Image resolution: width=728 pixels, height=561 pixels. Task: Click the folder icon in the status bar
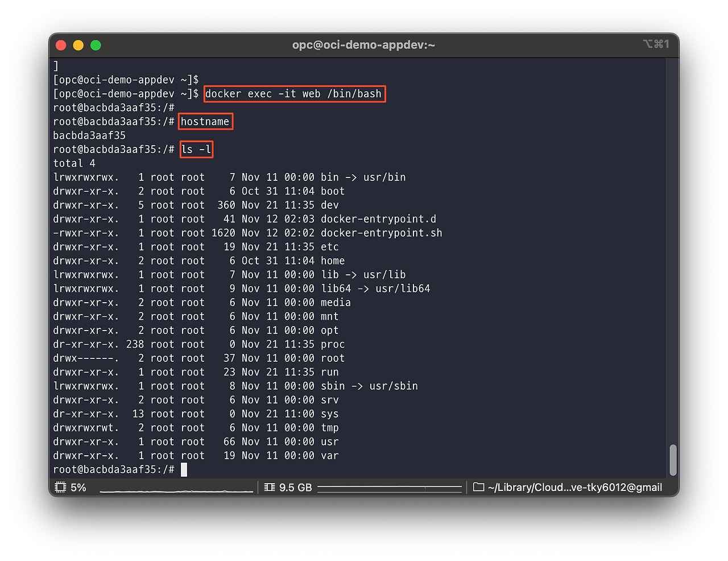pos(479,488)
